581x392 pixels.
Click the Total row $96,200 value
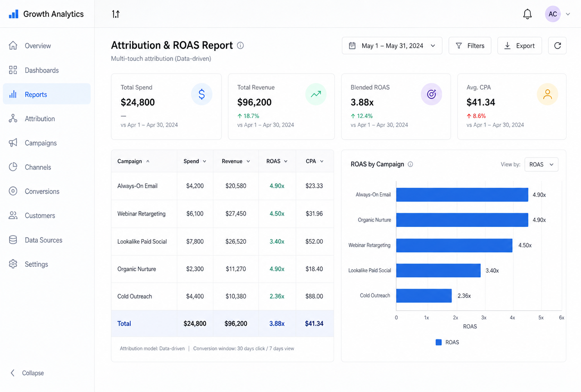click(236, 323)
